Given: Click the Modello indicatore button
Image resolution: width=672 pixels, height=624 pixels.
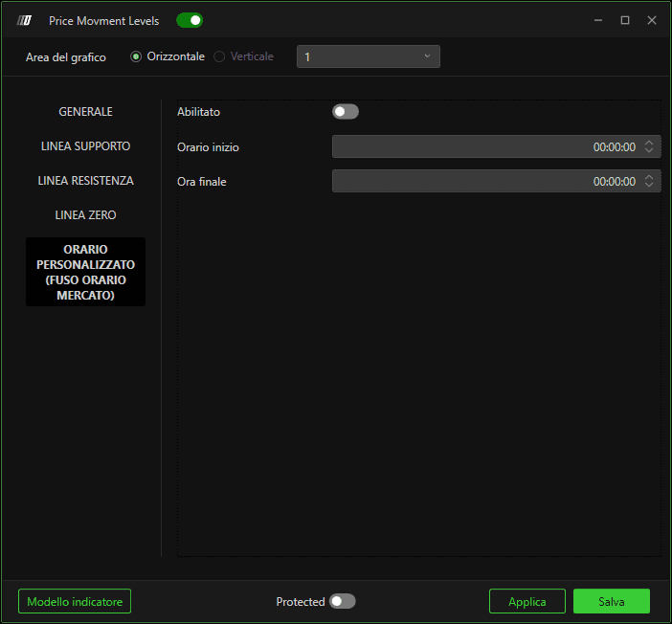Looking at the screenshot, I should 75,601.
